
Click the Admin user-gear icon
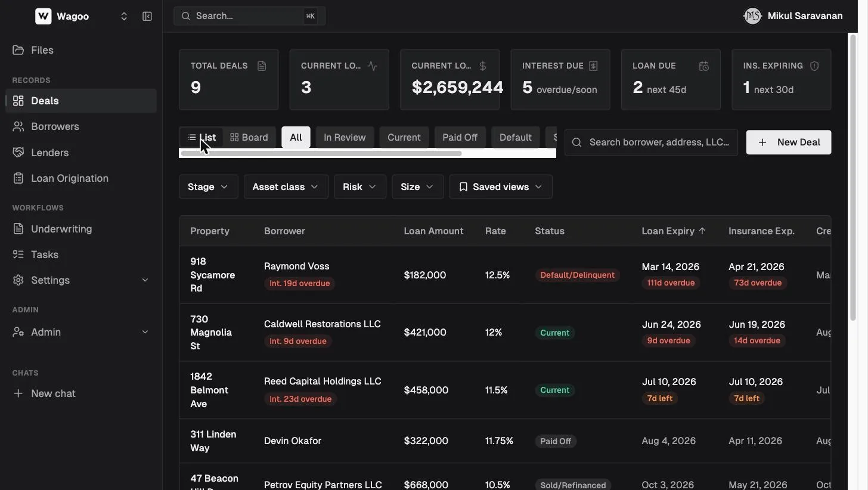(x=18, y=332)
